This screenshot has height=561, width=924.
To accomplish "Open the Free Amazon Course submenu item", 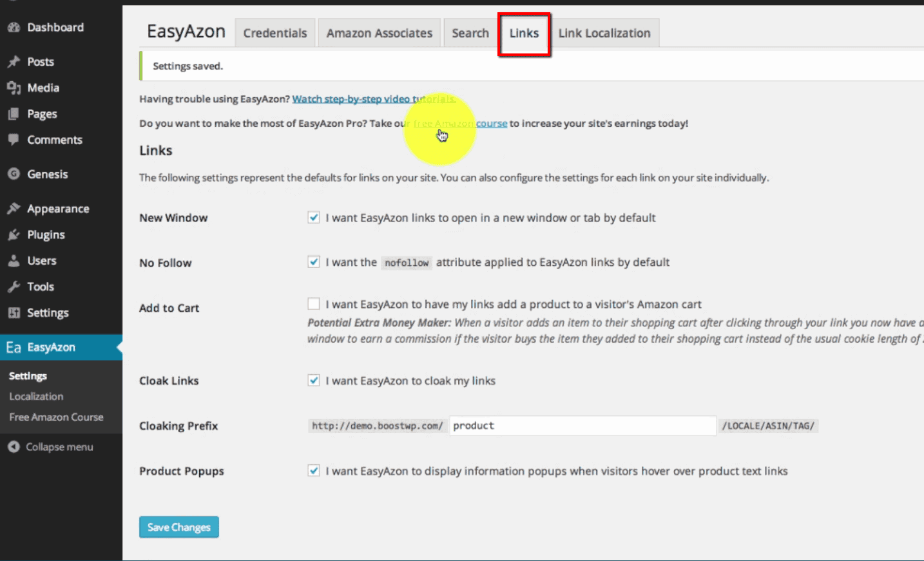I will pos(56,417).
